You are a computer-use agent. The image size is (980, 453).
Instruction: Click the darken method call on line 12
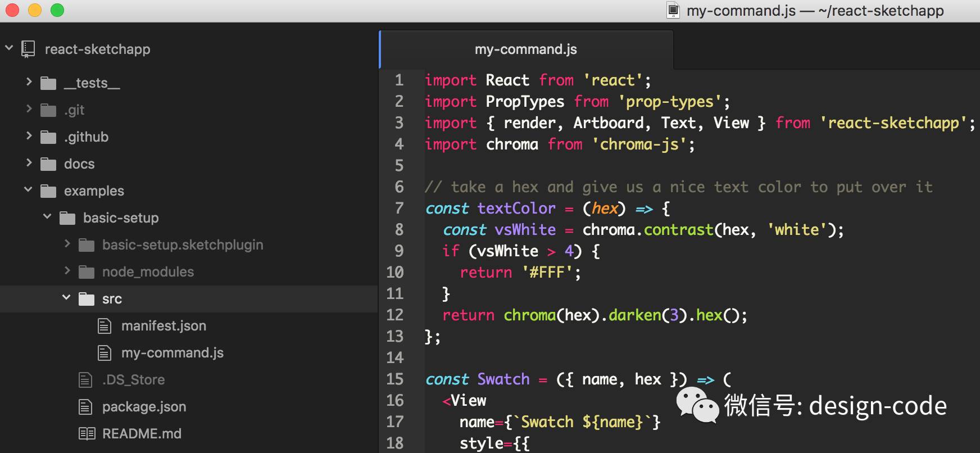coord(635,315)
